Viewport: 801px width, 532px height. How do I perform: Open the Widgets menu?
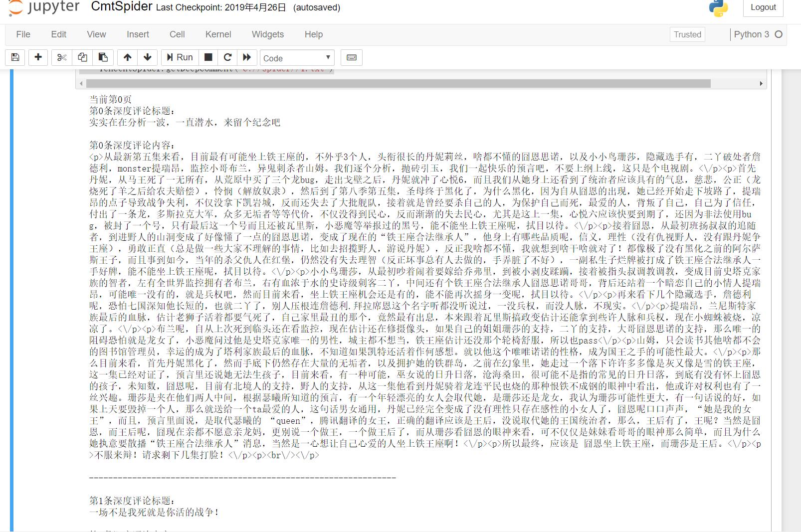click(268, 34)
